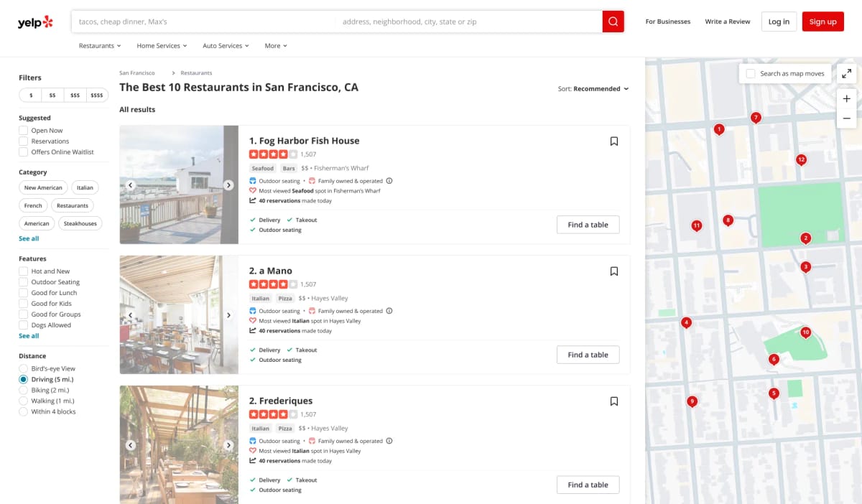Select Bird's-eye View distance option

coord(24,368)
